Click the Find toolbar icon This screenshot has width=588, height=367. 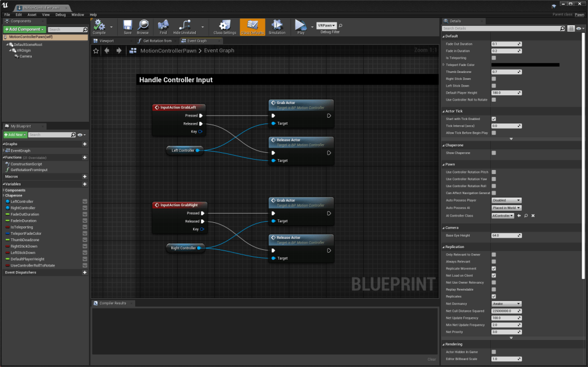163,26
